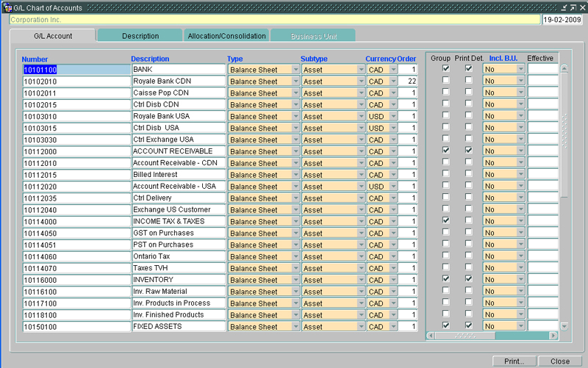Click the Order field showing 22
588x368 pixels.
pos(409,82)
